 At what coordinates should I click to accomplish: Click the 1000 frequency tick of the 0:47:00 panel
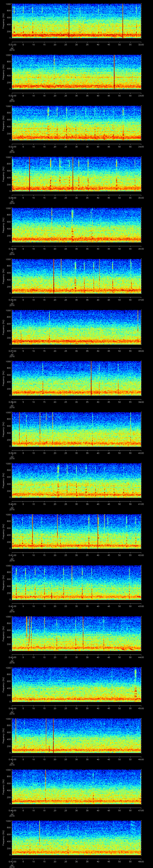(x=8, y=821)
